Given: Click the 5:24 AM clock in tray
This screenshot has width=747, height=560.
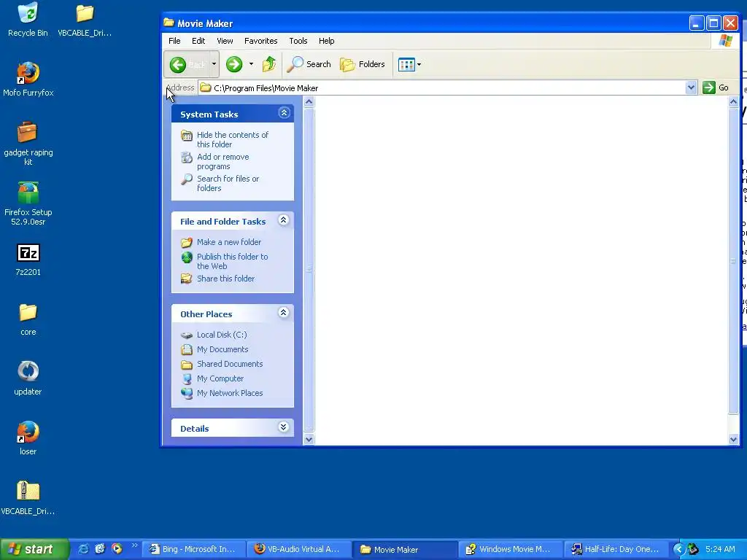Looking at the screenshot, I should pyautogui.click(x=720, y=550).
